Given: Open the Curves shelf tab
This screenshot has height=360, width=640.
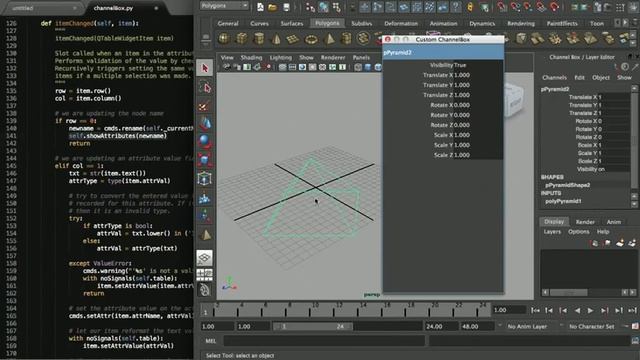Looking at the screenshot, I should pyautogui.click(x=260, y=23).
